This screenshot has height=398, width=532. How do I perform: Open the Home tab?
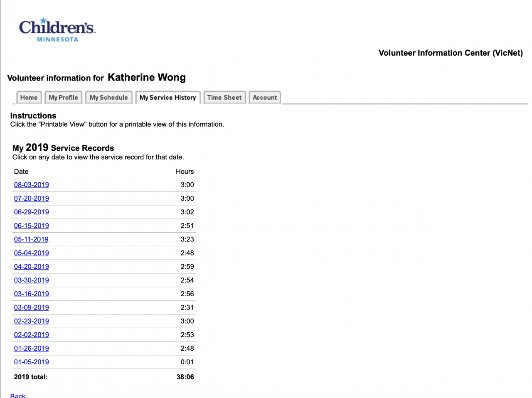pyautogui.click(x=29, y=97)
